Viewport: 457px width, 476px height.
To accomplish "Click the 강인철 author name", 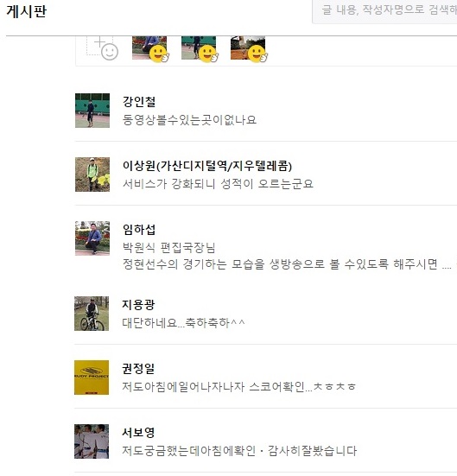I will click(x=139, y=101).
